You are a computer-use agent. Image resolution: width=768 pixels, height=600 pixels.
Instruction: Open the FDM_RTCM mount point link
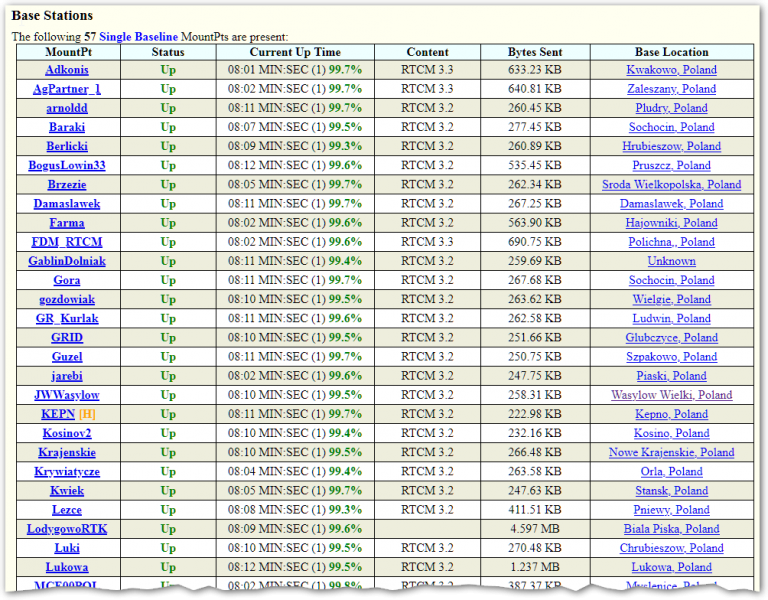[67, 242]
